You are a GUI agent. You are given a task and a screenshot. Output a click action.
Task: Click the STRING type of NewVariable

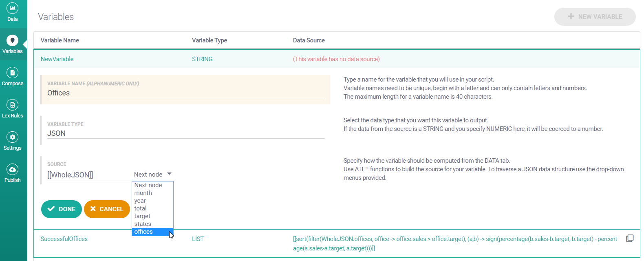[x=202, y=59]
